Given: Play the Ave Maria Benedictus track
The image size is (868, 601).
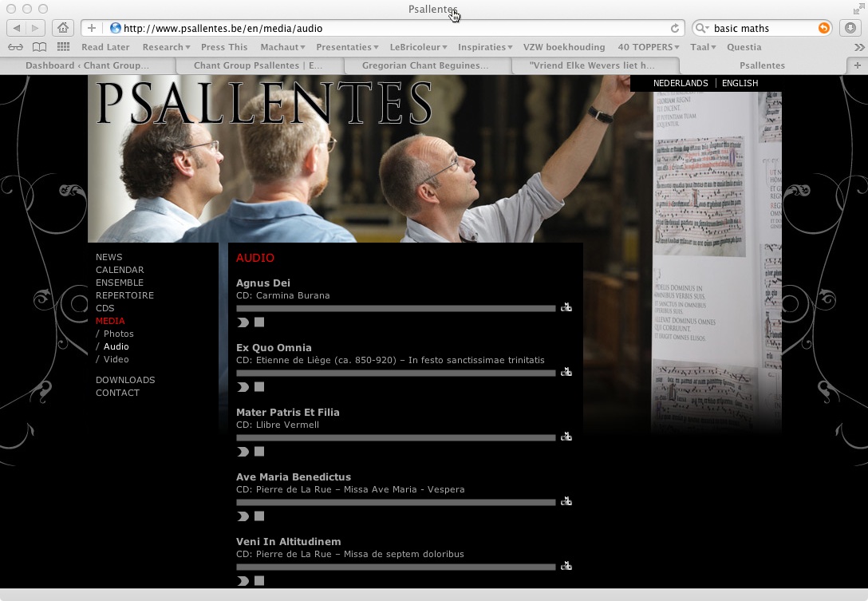Looking at the screenshot, I should (x=243, y=516).
